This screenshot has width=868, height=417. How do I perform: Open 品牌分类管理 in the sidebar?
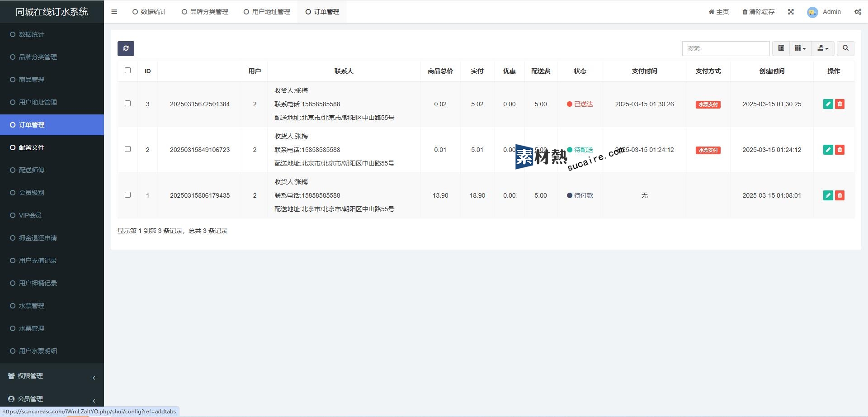52,57
